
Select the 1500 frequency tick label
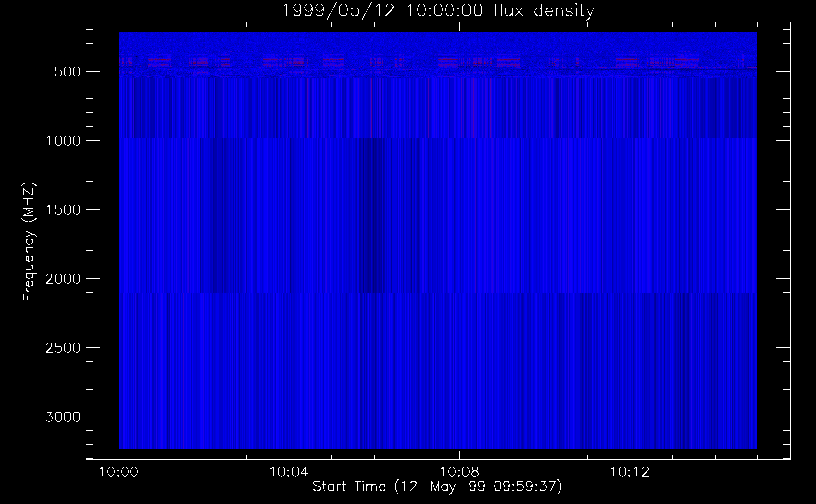[63, 210]
